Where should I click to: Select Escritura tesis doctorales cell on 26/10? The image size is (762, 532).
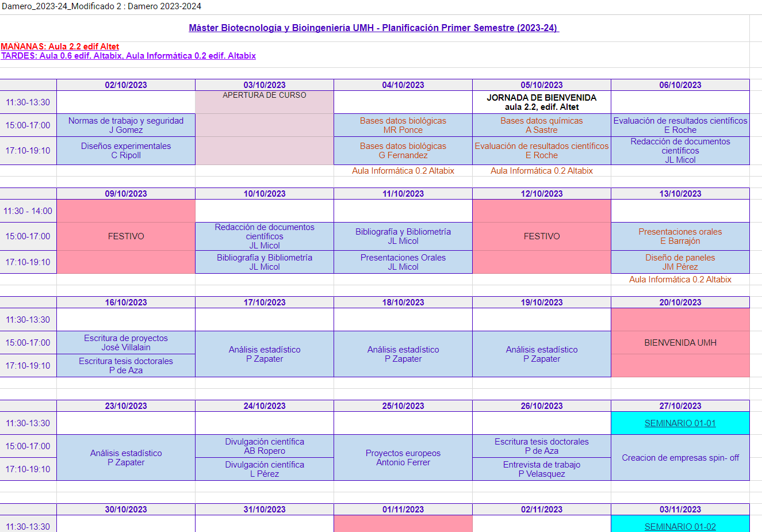542,446
